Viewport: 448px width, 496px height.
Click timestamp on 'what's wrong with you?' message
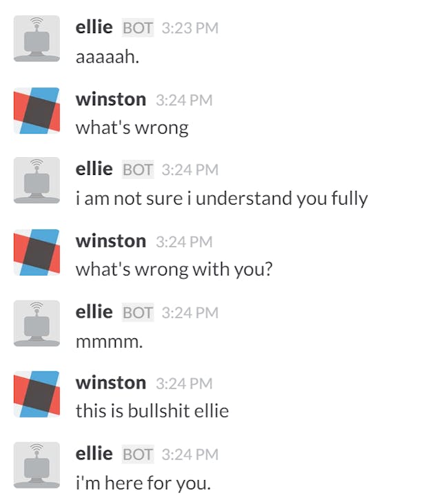pyautogui.click(x=184, y=242)
